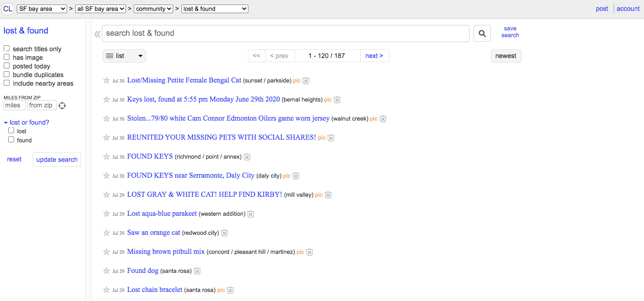This screenshot has height=301, width=644.
Task: Open the list view mode dropdown
Action: [125, 56]
